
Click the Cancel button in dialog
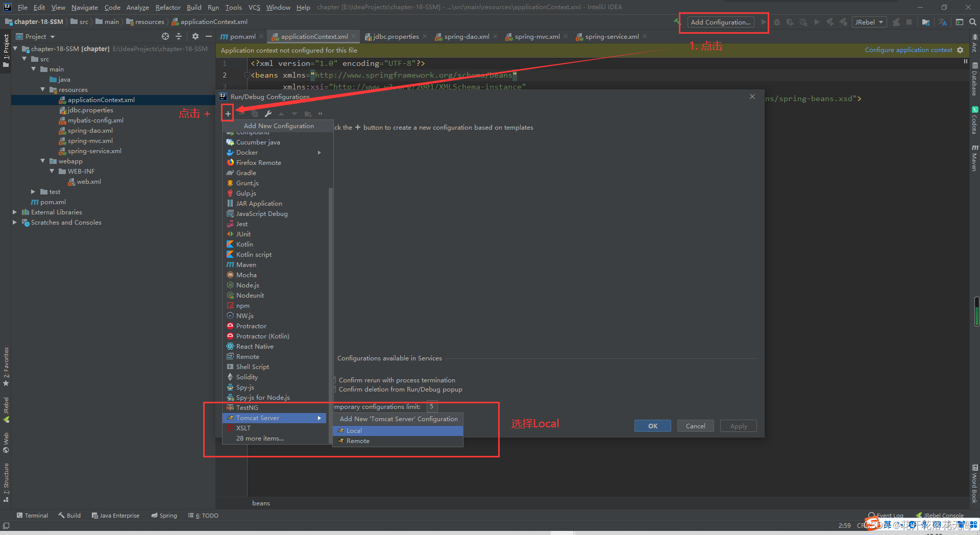point(695,426)
